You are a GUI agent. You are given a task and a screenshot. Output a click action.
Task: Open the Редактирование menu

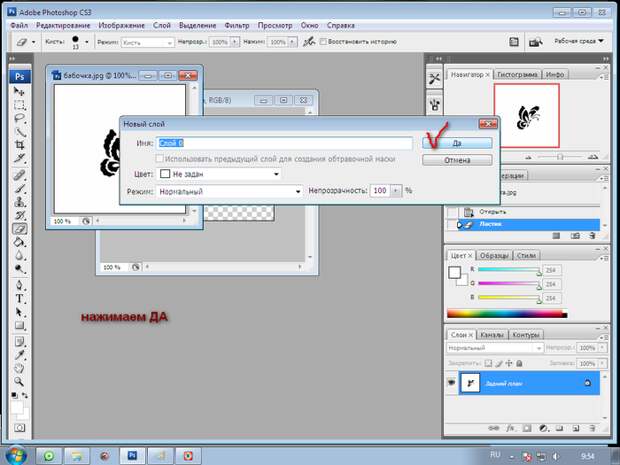pos(63,25)
